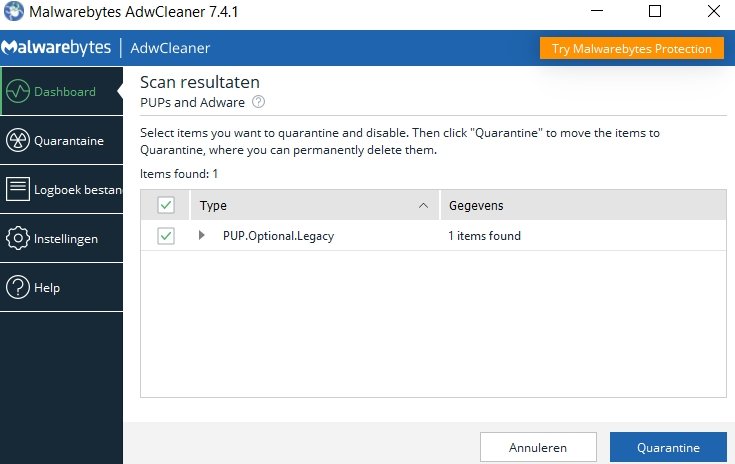The height and width of the screenshot is (464, 735).
Task: Click the help icon beside PUPs and Adware
Action: click(258, 102)
